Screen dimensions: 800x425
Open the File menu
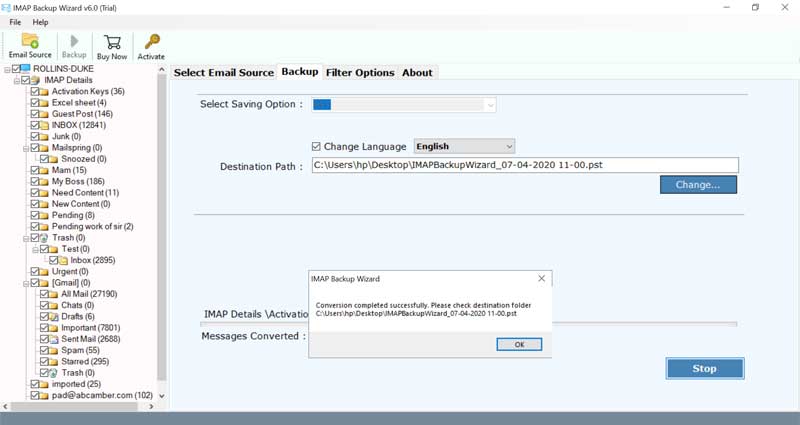pyautogui.click(x=13, y=21)
